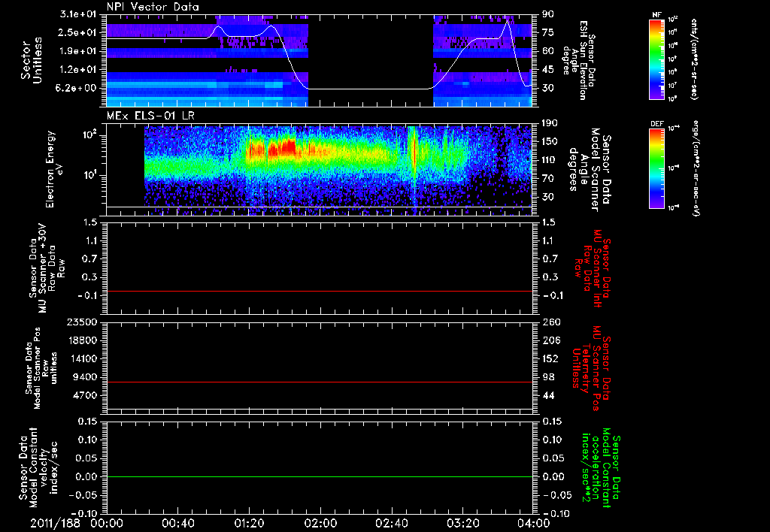Click the 44 telemetry tick label

coord(548,395)
